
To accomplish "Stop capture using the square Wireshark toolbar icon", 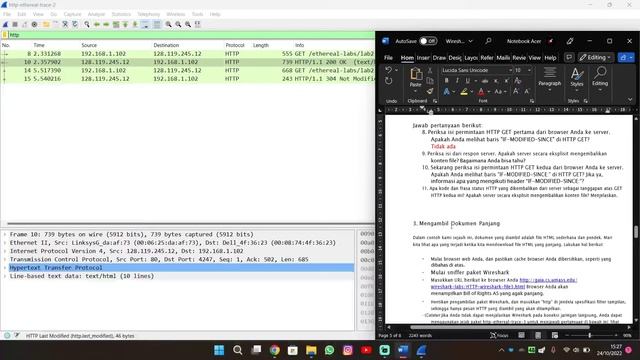I will coord(15,24).
